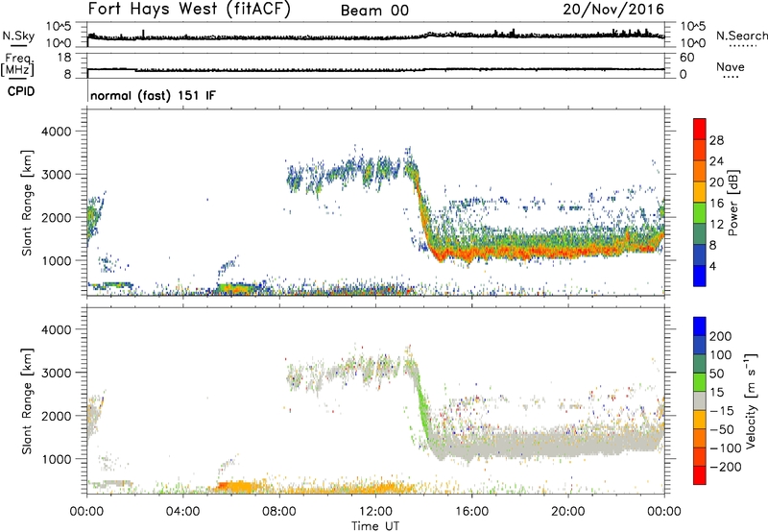Click the dotted line sample under Nave

(731, 77)
